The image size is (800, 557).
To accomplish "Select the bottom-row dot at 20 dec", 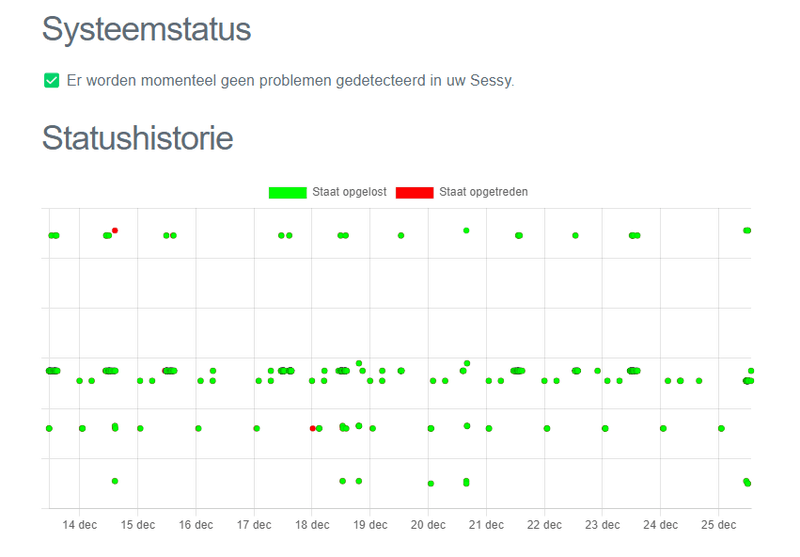I will click(x=431, y=484).
